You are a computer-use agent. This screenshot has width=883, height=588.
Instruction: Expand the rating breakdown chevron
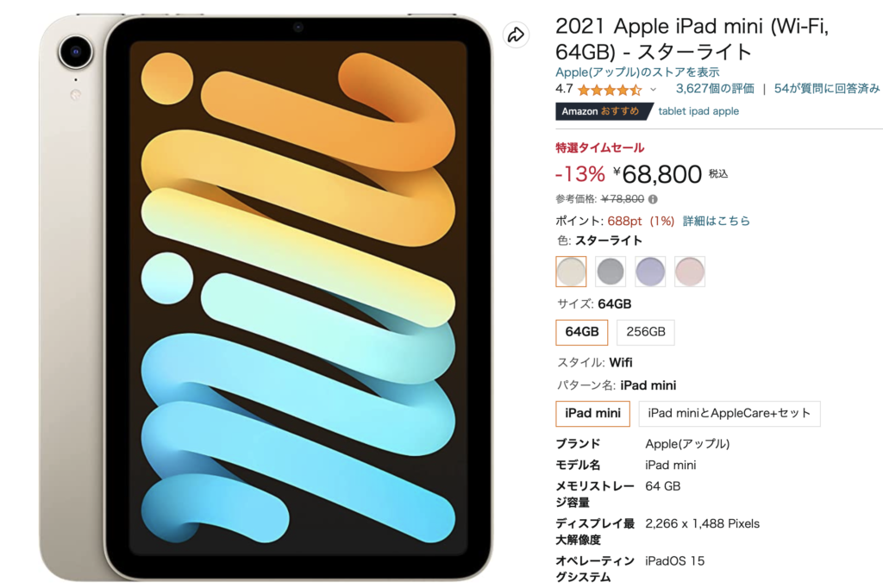(x=654, y=90)
